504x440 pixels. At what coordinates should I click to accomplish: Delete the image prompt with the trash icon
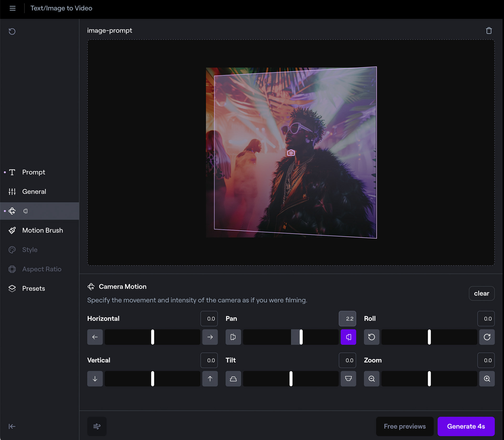click(489, 30)
